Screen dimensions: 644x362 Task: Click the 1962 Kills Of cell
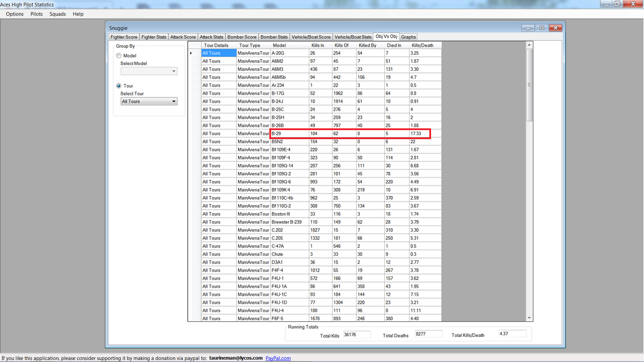point(345,93)
